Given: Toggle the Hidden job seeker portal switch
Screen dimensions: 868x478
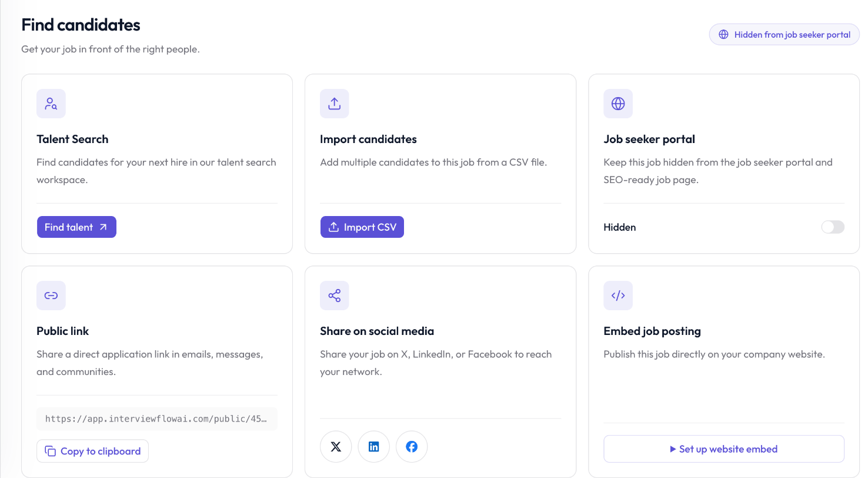Looking at the screenshot, I should [833, 227].
